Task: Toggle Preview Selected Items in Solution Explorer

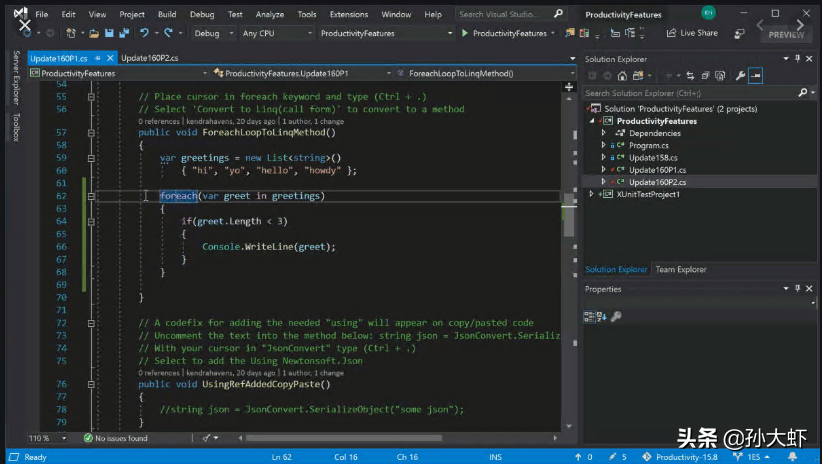Action: 756,76
